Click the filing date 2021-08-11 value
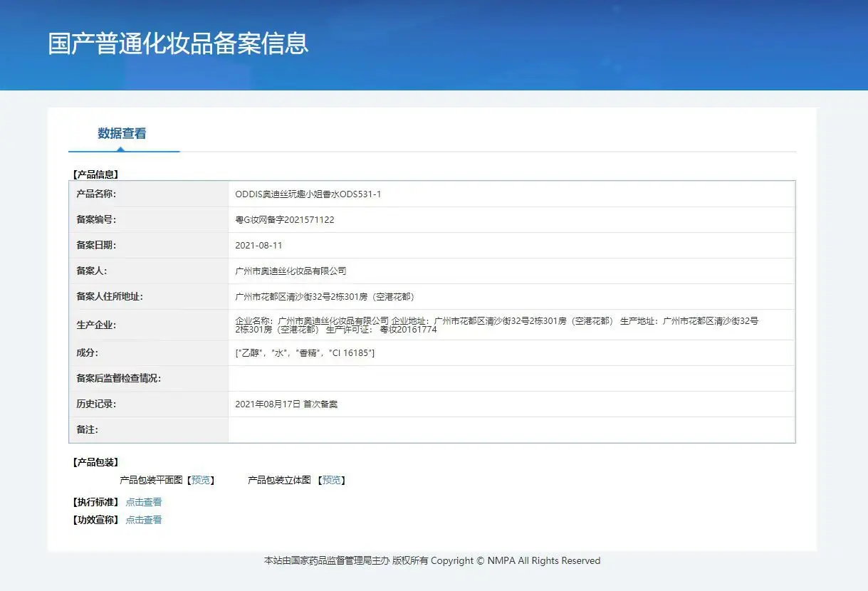This screenshot has width=868, height=591. [x=258, y=246]
